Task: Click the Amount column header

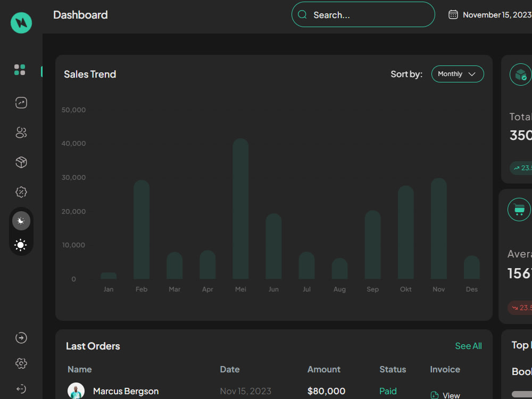Action: point(323,370)
